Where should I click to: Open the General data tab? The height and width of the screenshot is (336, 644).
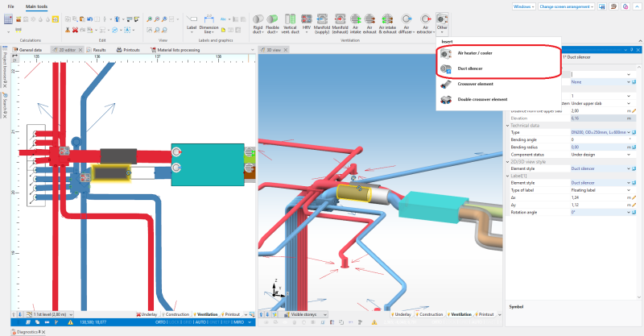click(x=27, y=50)
